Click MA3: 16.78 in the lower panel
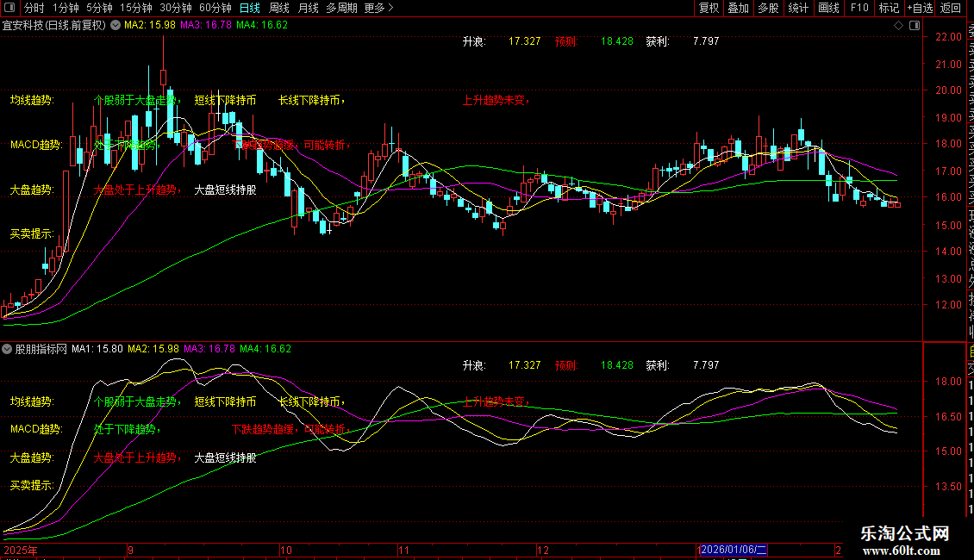This screenshot has height=560, width=974. pos(209,349)
